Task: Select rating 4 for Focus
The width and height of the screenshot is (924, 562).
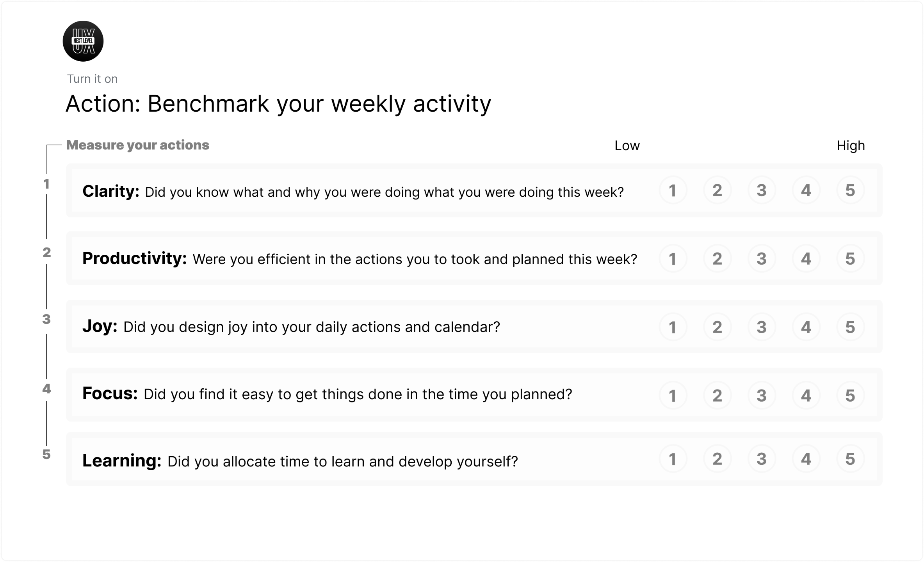Action: click(806, 395)
